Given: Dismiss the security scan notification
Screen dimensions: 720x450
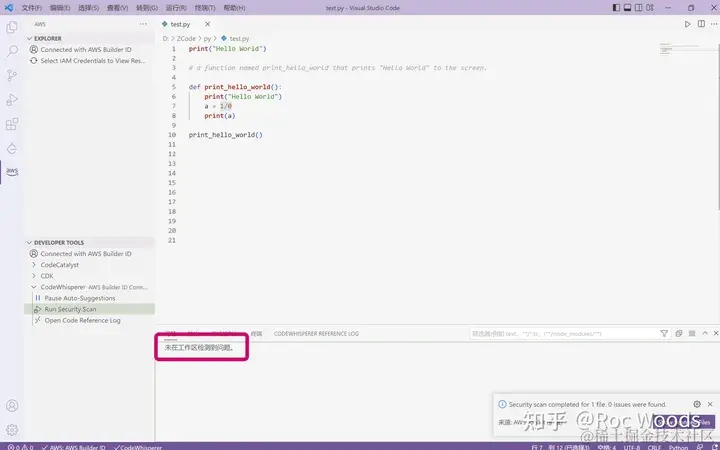Looking at the screenshot, I should [710, 404].
